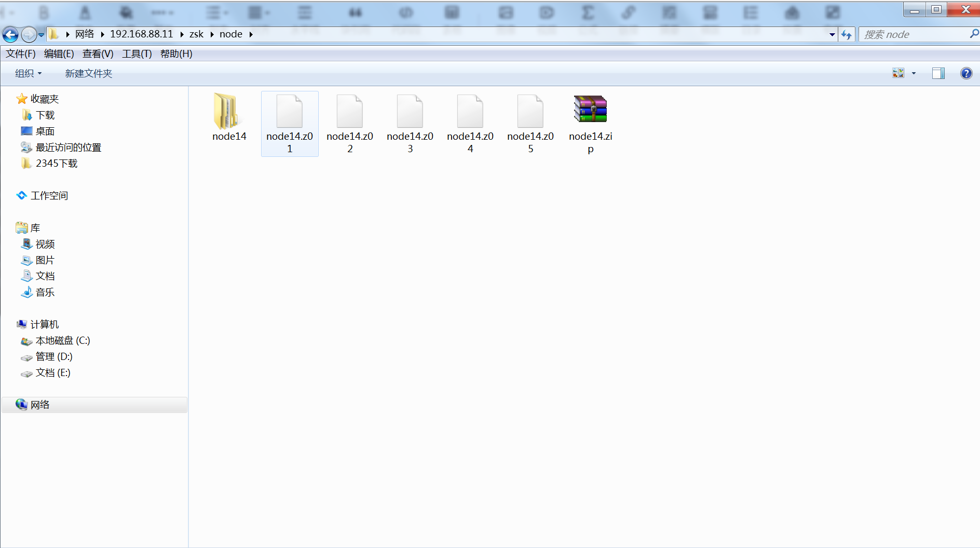
Task: Open the 组织 dropdown menu
Action: [x=27, y=73]
